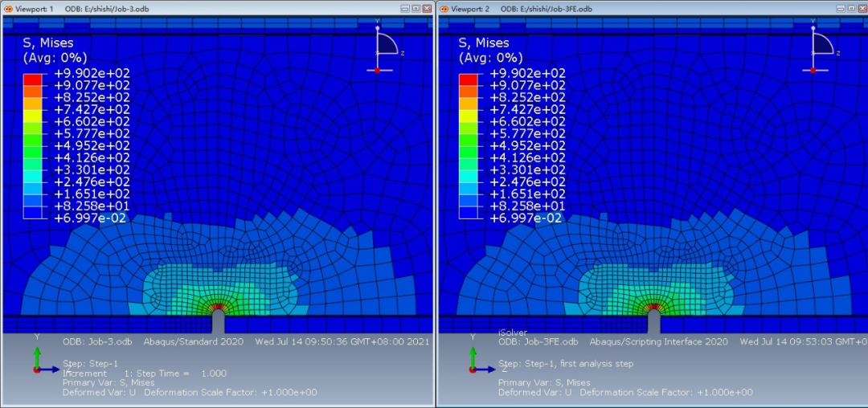Pick the bright green legend swatch in Viewport 2
Viewport: 868px width, 408px height.
pyautogui.click(x=468, y=140)
